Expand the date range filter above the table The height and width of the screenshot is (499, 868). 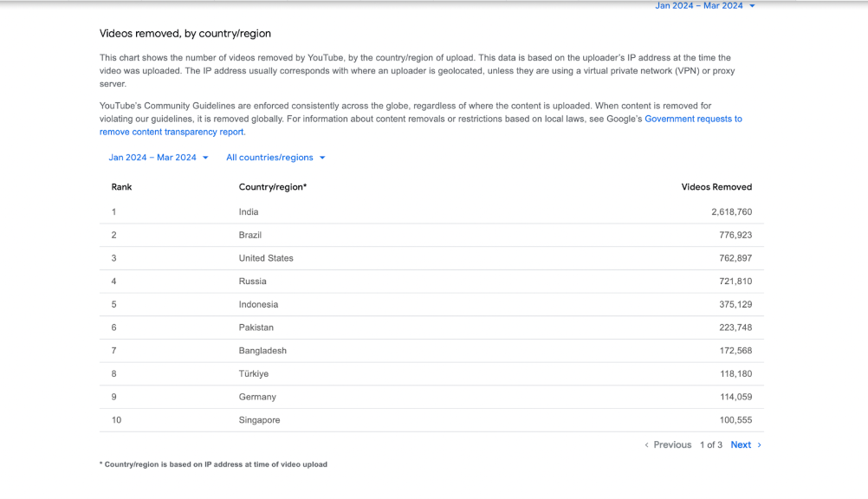tap(159, 158)
